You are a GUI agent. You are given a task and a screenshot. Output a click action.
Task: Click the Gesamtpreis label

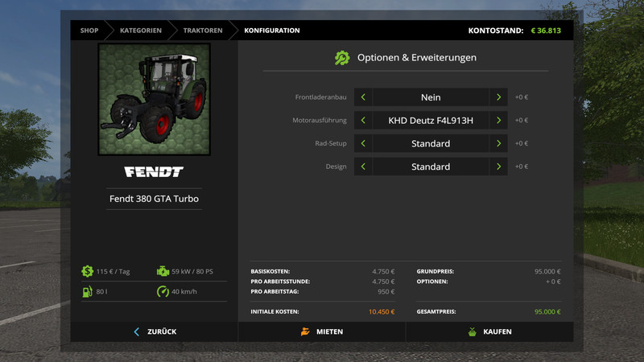coord(436,312)
